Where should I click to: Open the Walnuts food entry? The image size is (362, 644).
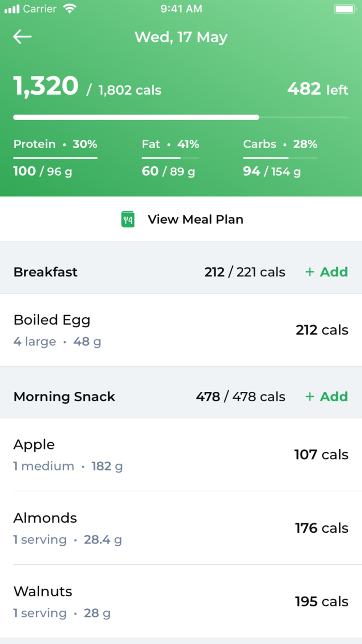[181, 602]
